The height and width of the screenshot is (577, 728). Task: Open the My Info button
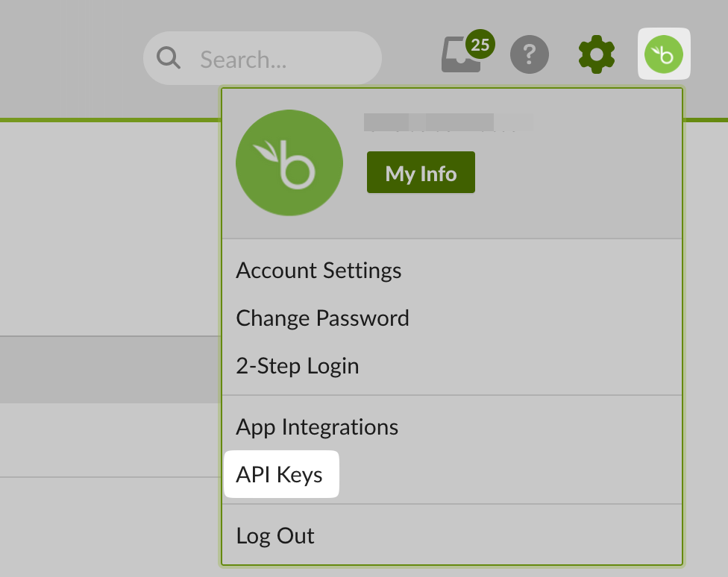(421, 172)
